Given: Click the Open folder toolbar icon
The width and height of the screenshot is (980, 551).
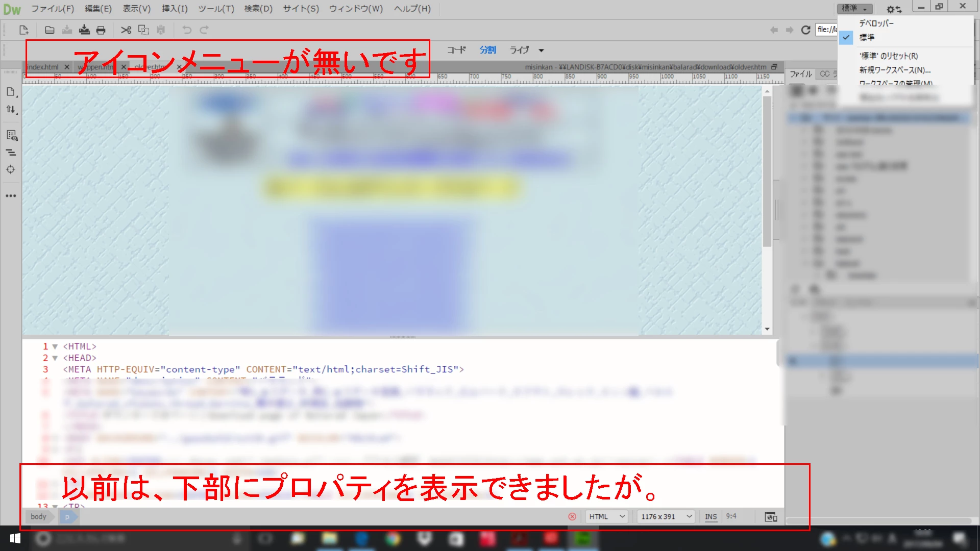Looking at the screenshot, I should tap(50, 30).
